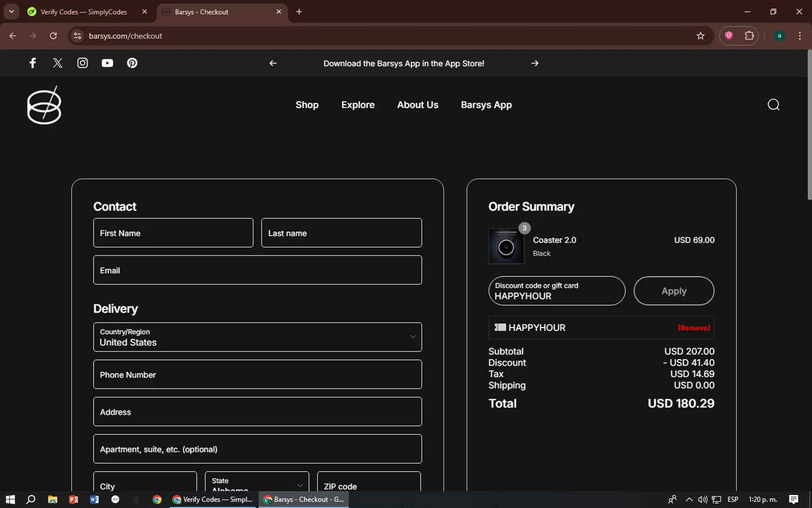
Task: Open Barsys Pinterest icon
Action: click(x=132, y=63)
